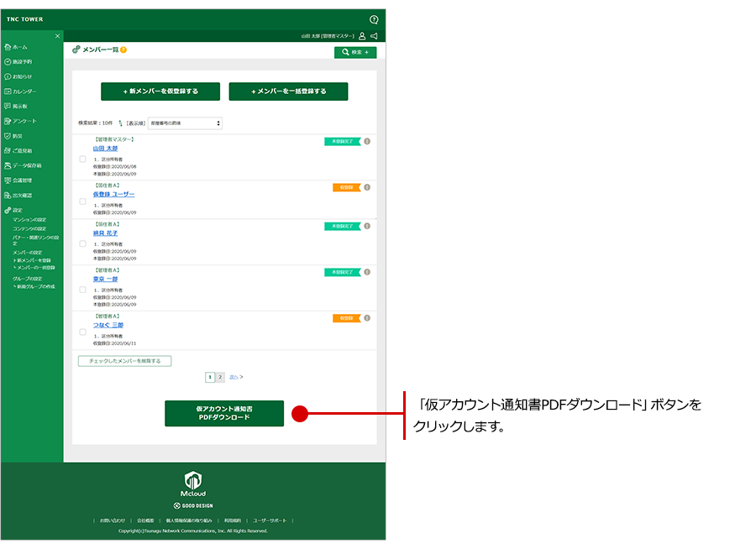The width and height of the screenshot is (756, 549).
Task: Go to アンケート in the sidebar menu
Action: click(24, 121)
